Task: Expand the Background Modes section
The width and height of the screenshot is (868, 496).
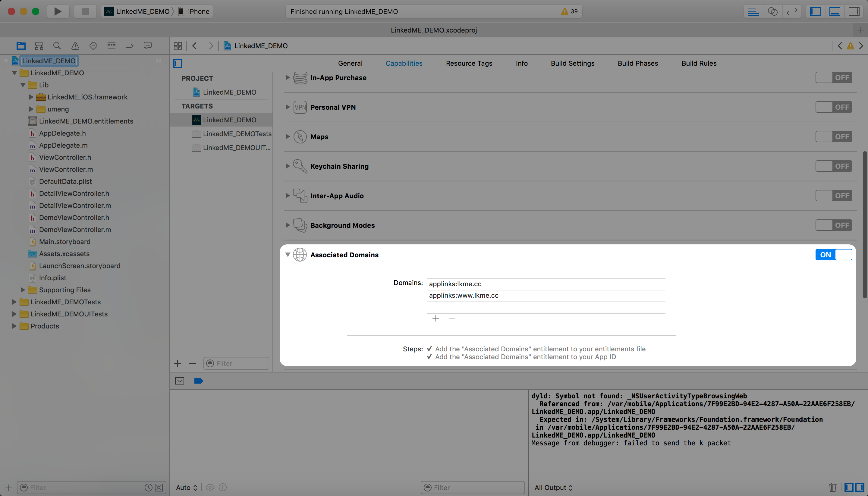Action: coord(288,225)
